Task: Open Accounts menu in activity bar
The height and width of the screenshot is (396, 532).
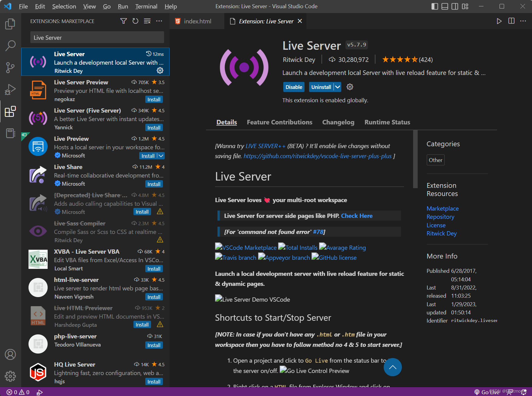Action: (10, 354)
